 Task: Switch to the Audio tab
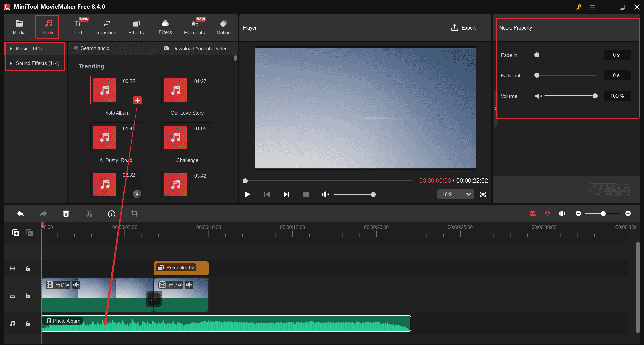[48, 26]
